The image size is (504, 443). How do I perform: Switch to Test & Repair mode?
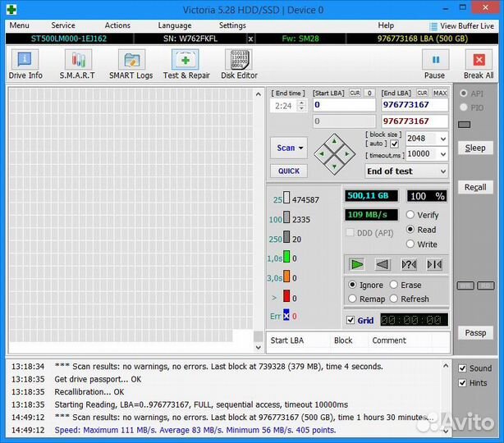[186, 64]
